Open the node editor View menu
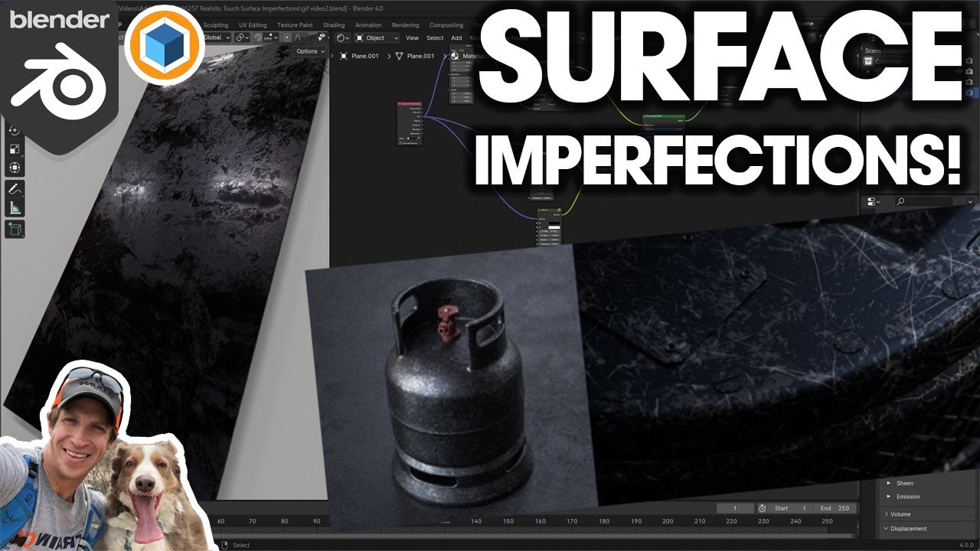The height and width of the screenshot is (551, 980). pyautogui.click(x=412, y=37)
